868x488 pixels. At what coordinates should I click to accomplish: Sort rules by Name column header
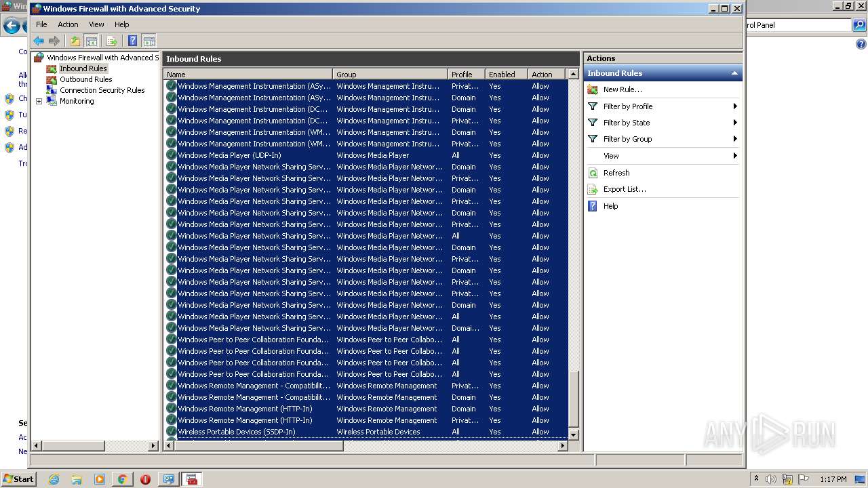pyautogui.click(x=248, y=75)
